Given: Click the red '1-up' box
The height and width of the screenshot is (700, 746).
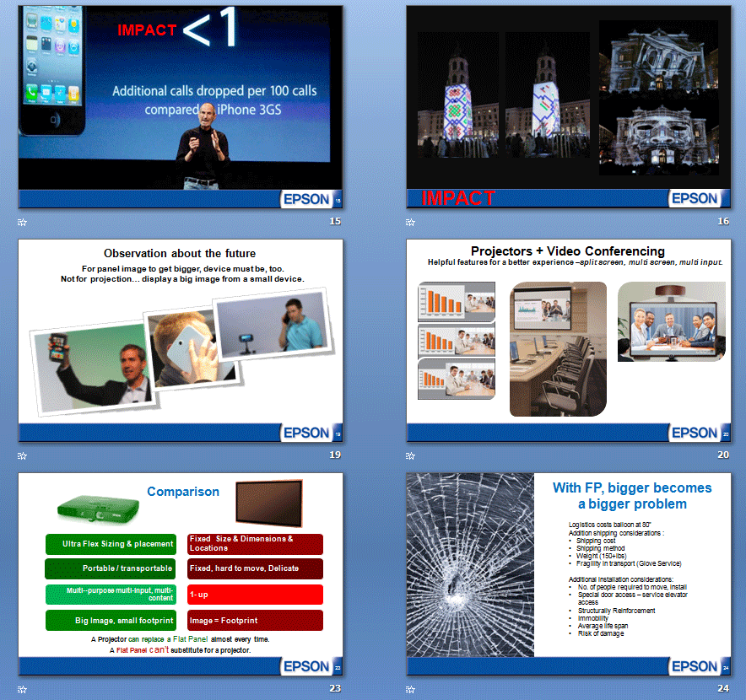Looking at the screenshot, I should click(x=255, y=595).
